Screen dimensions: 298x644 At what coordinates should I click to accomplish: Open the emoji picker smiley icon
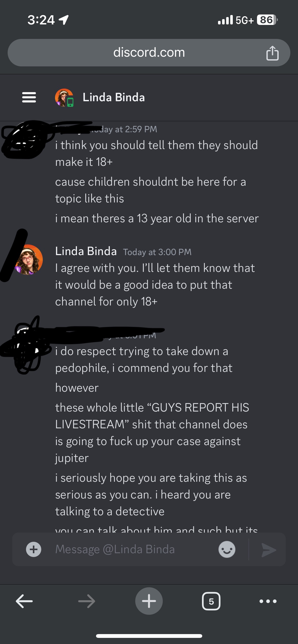(227, 549)
